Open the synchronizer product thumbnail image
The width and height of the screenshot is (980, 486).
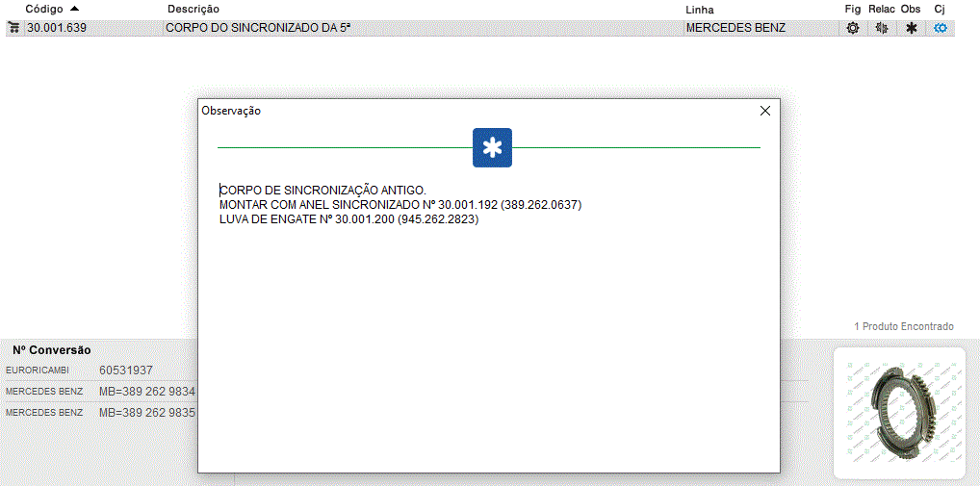pos(898,412)
